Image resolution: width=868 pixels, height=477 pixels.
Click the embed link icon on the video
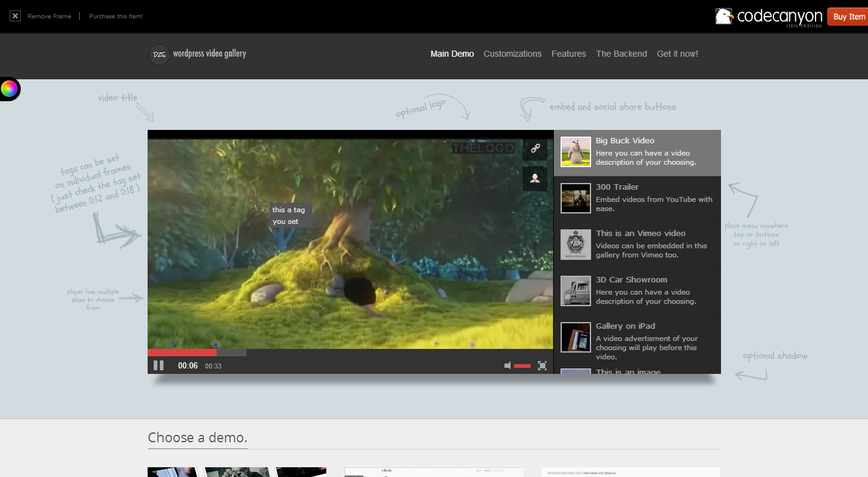[x=535, y=148]
